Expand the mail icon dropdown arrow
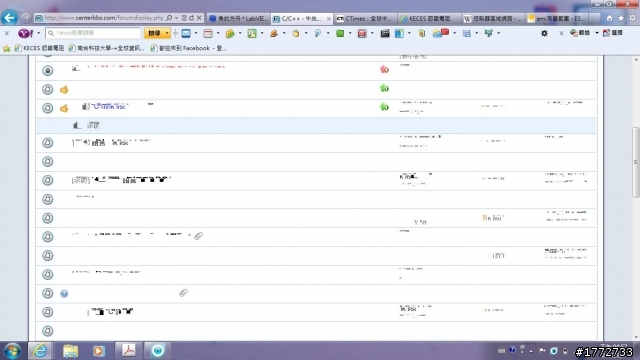 click(196, 33)
